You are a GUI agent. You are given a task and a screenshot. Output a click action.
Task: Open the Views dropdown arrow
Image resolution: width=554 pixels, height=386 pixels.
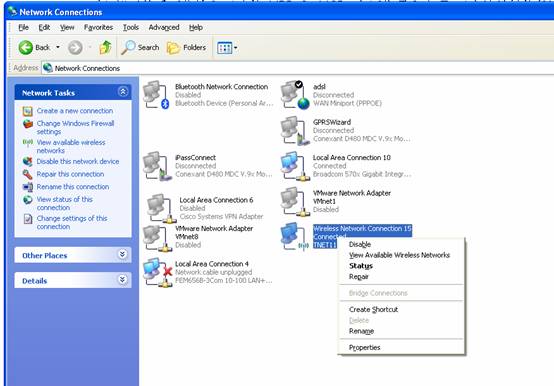[236, 48]
